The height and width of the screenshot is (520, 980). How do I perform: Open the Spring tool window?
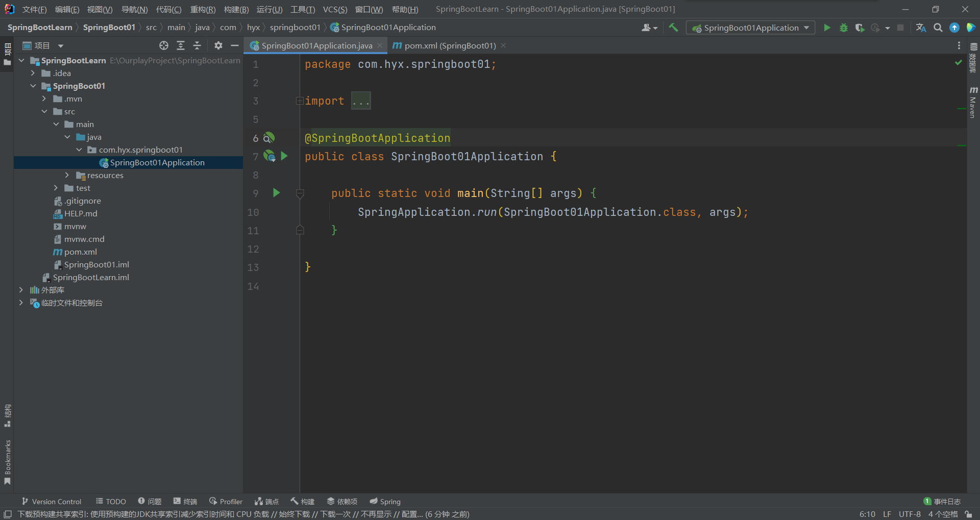(x=385, y=502)
